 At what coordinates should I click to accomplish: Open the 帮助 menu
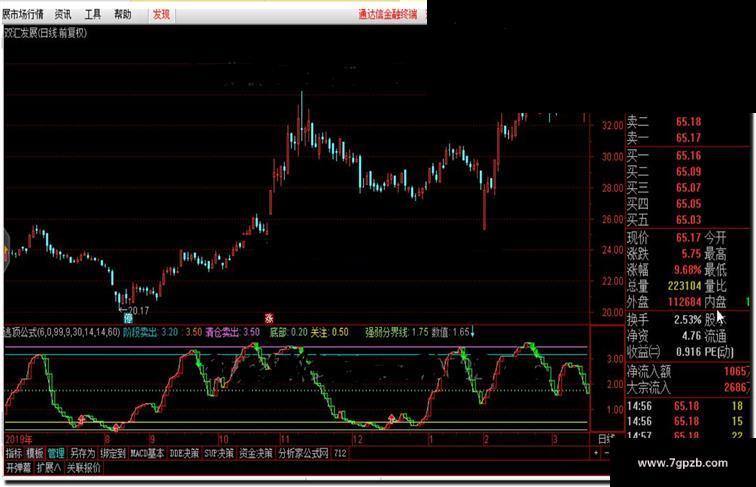point(122,14)
